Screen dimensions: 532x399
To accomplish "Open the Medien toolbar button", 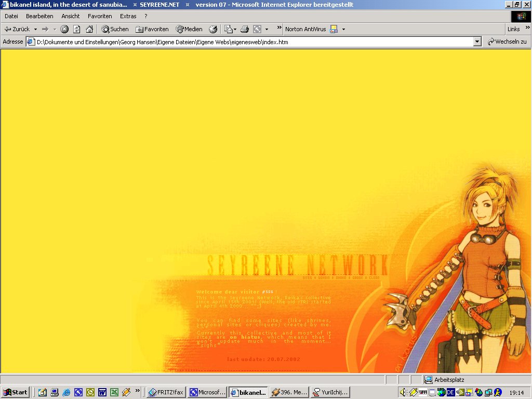I will [189, 29].
